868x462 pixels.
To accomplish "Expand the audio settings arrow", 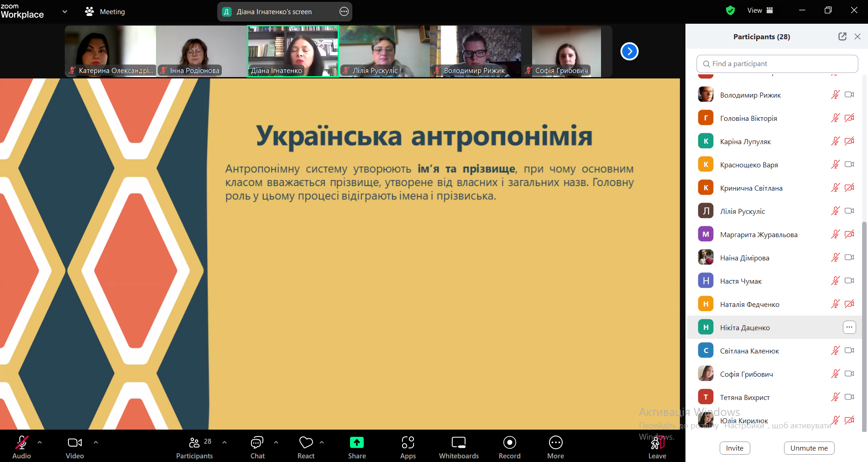I will coord(40,442).
